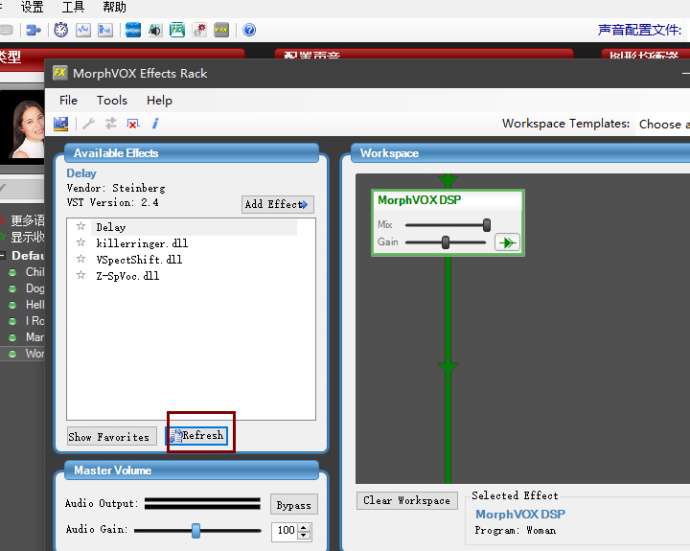Click the blue plug-in puzzle icon in main toolbar
Image resolution: width=690 pixels, height=551 pixels.
[x=33, y=30]
